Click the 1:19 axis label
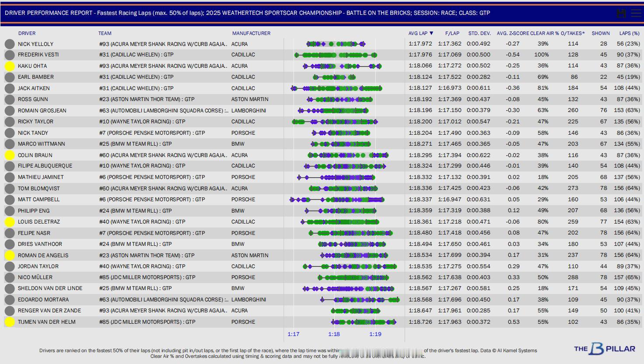 [x=375, y=334]
